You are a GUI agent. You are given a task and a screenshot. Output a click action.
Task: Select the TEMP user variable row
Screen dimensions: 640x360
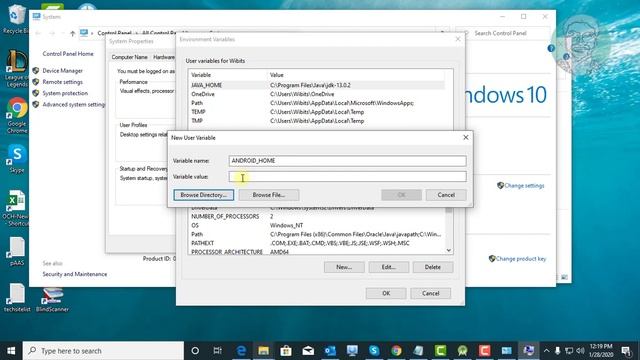pos(317,112)
